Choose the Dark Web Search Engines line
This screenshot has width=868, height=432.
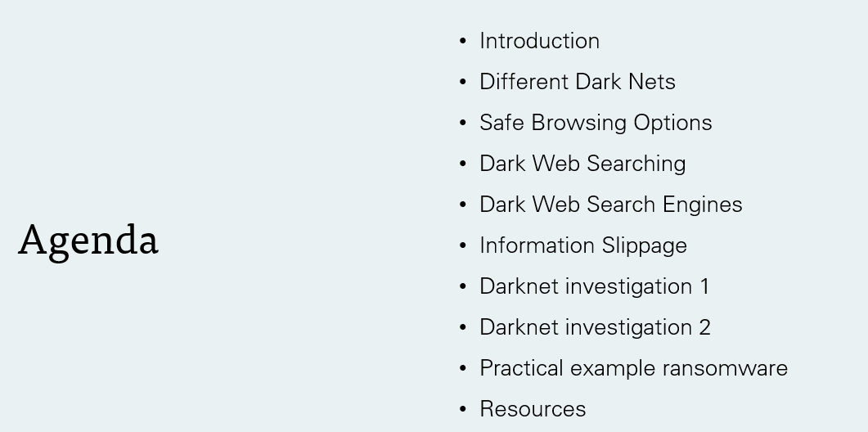pyautogui.click(x=610, y=205)
